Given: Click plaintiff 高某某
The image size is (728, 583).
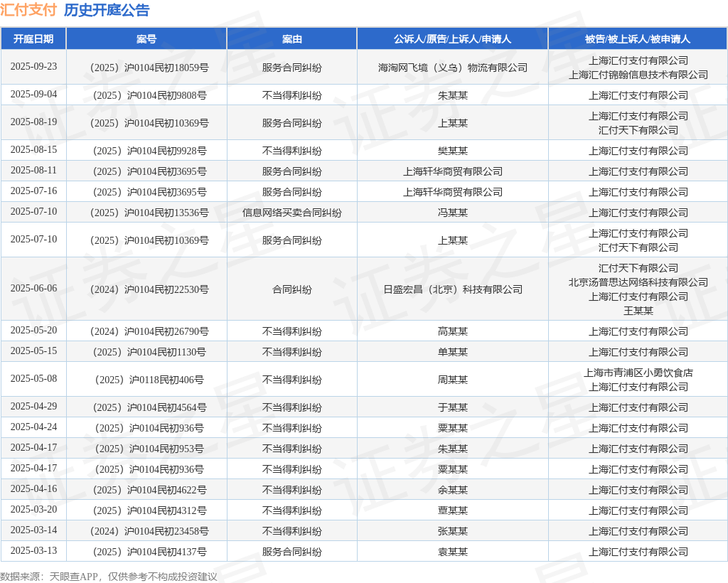Looking at the screenshot, I should coord(453,331).
